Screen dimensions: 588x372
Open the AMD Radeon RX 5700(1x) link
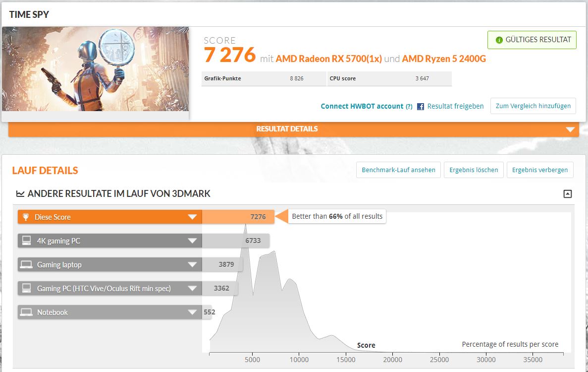point(328,59)
